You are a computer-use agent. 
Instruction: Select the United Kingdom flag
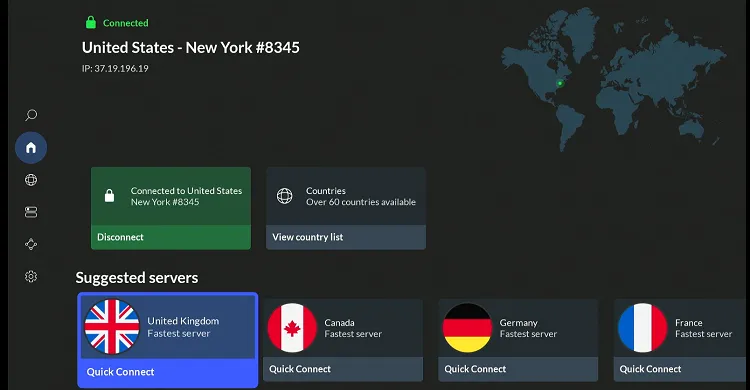(x=112, y=327)
